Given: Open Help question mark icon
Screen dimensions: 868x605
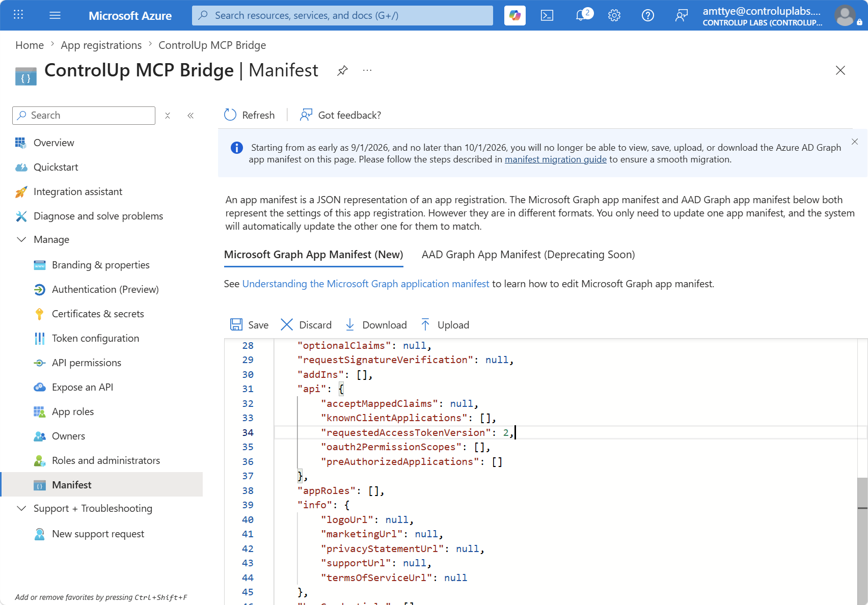Looking at the screenshot, I should coord(647,15).
